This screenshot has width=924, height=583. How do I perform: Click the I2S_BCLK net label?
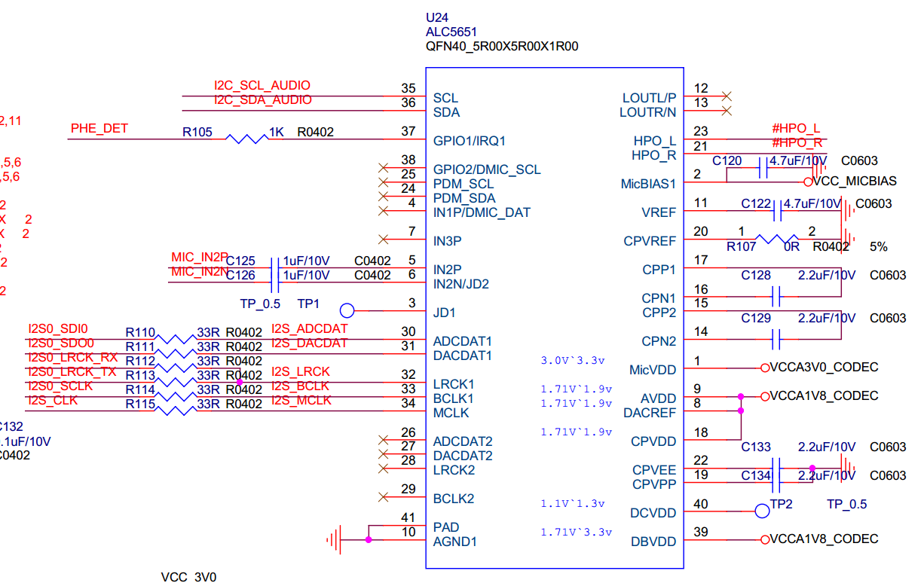tap(300, 386)
